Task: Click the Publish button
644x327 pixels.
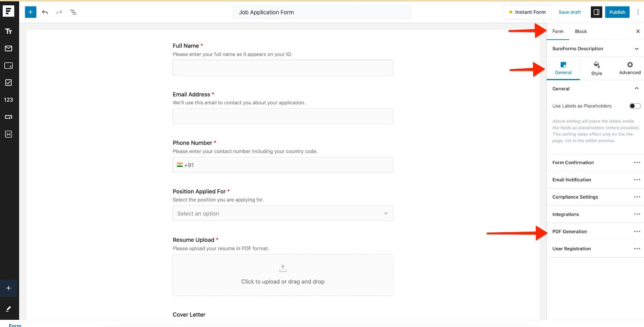Action: click(617, 12)
